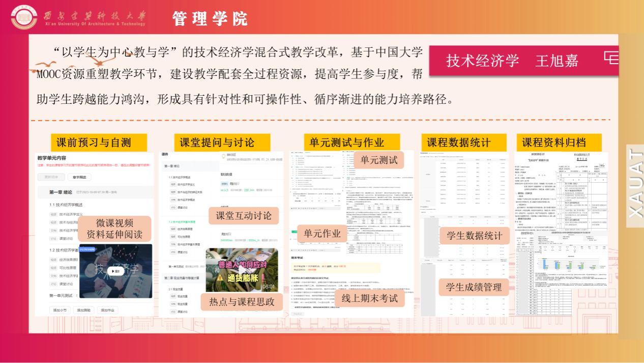The width and height of the screenshot is (644, 363).
Task: Click the white bracket icon on title banner
Action: (611, 58)
